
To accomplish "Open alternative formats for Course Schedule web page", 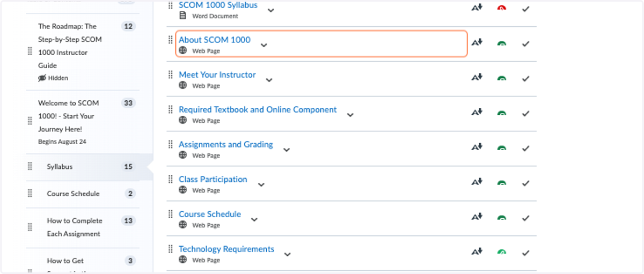I will coord(477,217).
